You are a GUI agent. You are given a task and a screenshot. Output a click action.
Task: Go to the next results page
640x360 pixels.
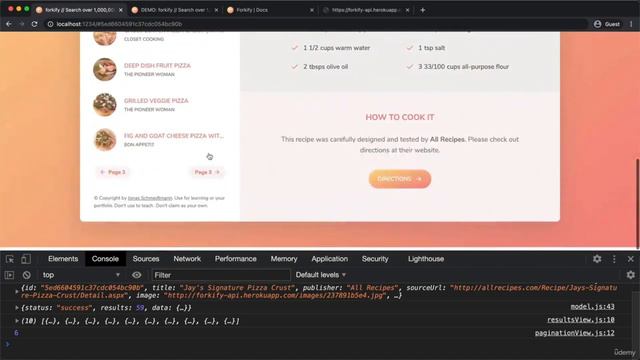point(207,172)
